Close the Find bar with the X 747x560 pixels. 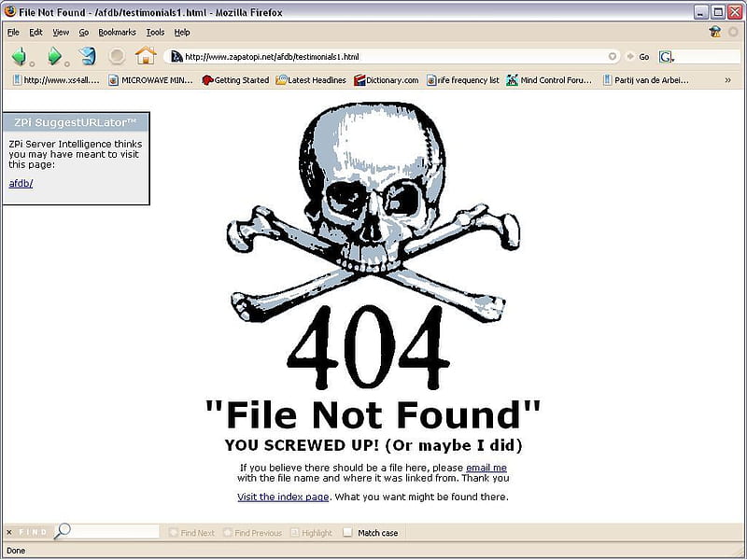pyautogui.click(x=9, y=532)
